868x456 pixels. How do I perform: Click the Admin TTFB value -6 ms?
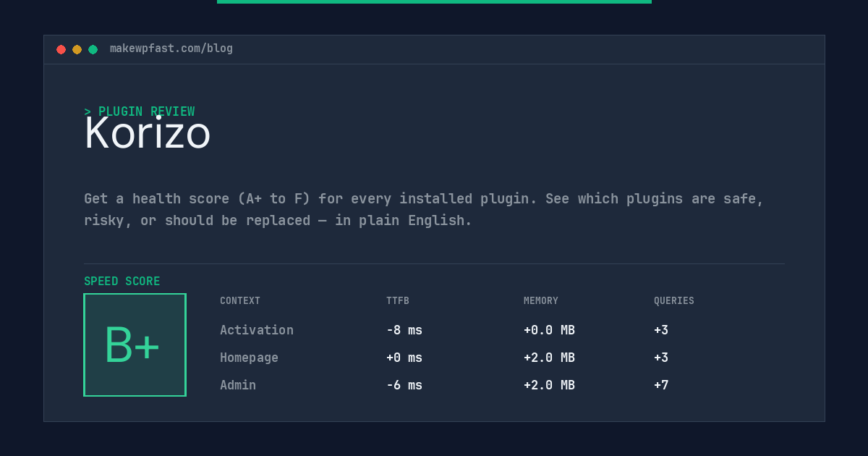(x=404, y=385)
